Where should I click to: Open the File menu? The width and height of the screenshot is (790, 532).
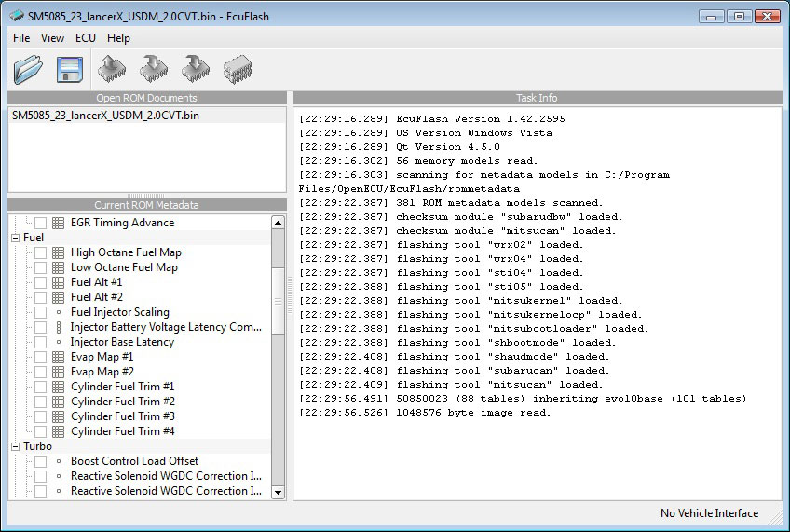pyautogui.click(x=21, y=38)
